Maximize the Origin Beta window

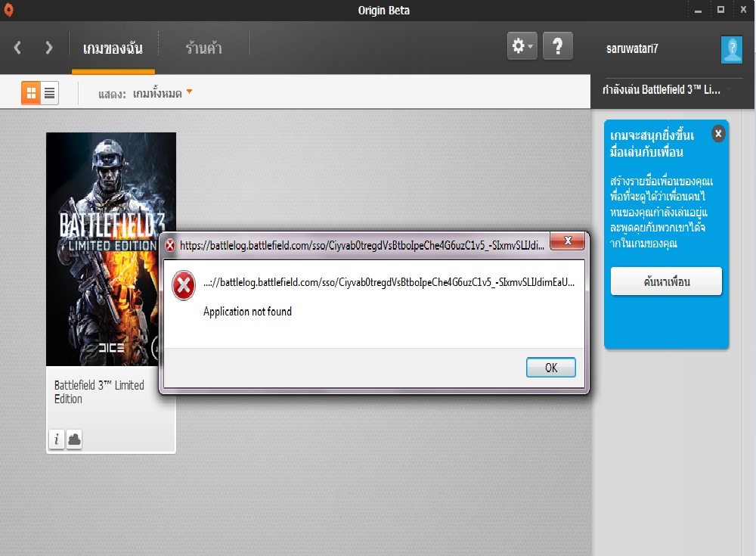coord(720,10)
